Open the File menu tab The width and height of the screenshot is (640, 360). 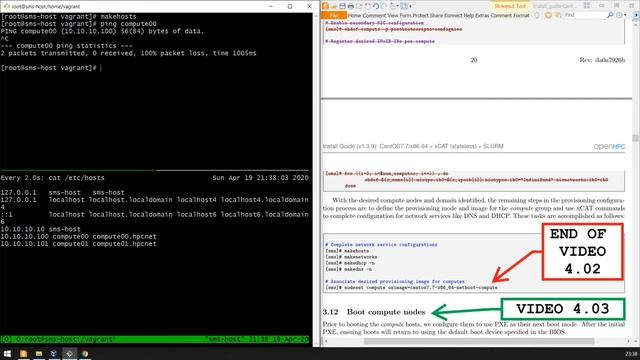[x=333, y=16]
